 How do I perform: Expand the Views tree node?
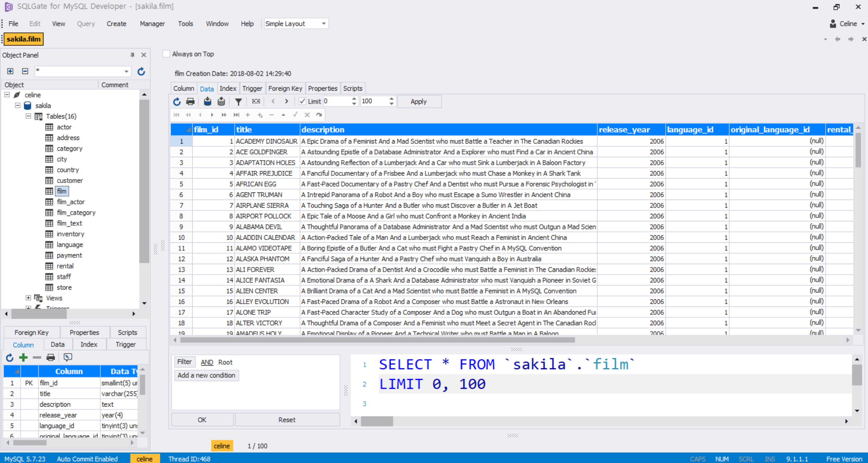tap(28, 298)
